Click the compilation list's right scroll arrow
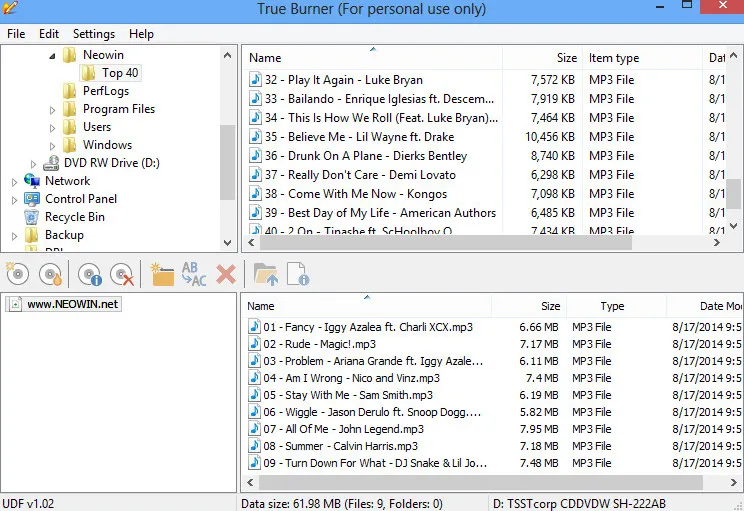 click(x=733, y=483)
